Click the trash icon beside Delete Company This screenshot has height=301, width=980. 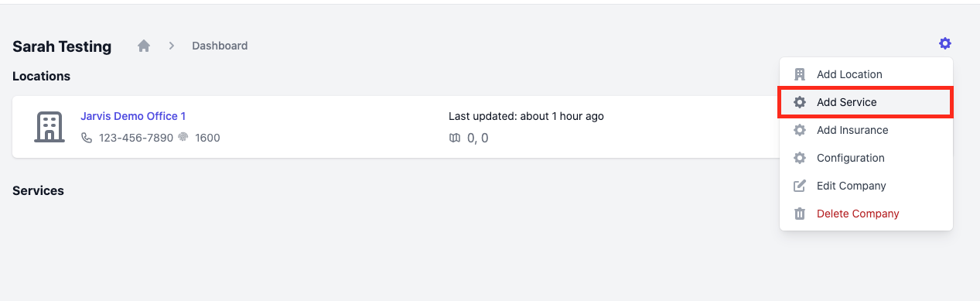coord(800,214)
